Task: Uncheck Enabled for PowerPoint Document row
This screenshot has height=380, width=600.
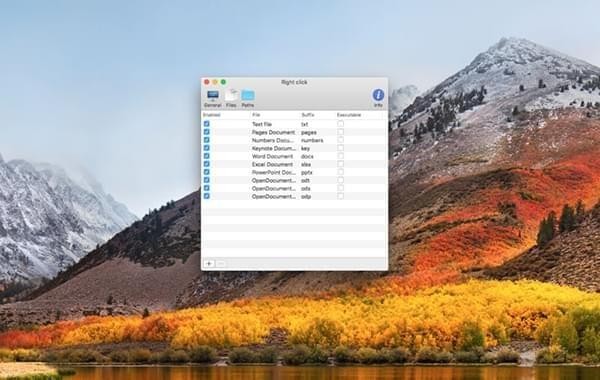Action: pos(207,172)
